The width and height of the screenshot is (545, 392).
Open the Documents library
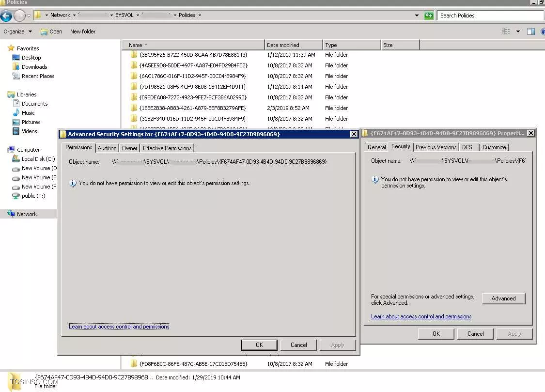(x=34, y=104)
